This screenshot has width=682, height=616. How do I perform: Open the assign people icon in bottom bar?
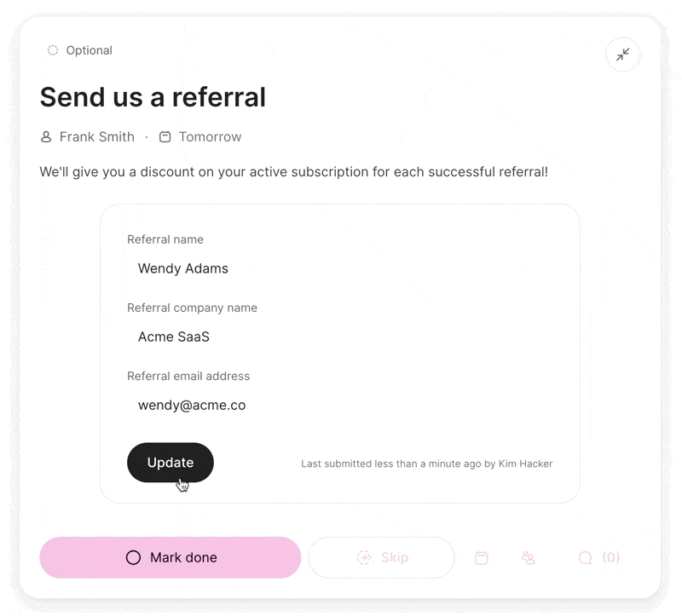click(528, 558)
